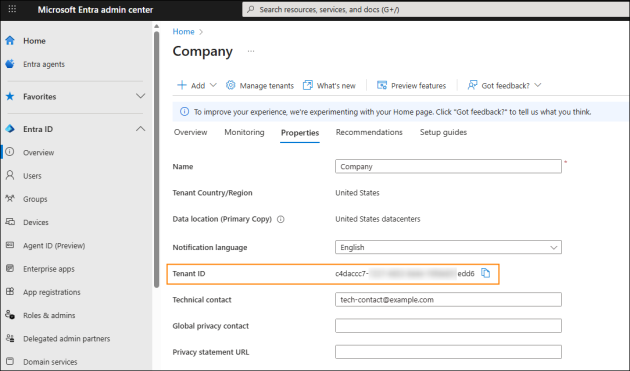
Task: Switch to the Overview tab
Action: click(x=190, y=132)
